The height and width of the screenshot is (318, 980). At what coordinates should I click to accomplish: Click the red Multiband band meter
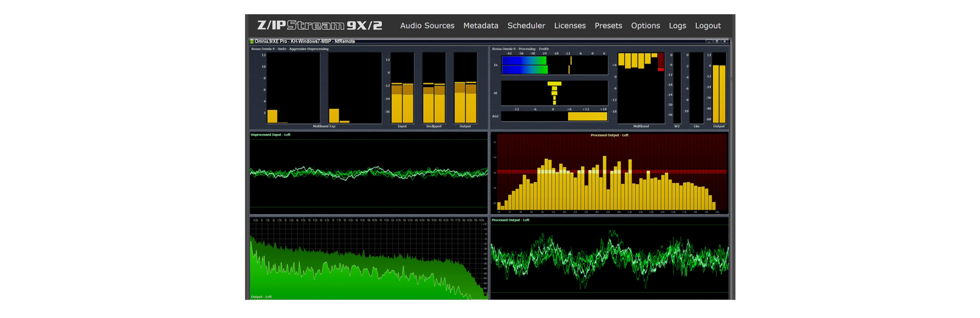[x=661, y=62]
